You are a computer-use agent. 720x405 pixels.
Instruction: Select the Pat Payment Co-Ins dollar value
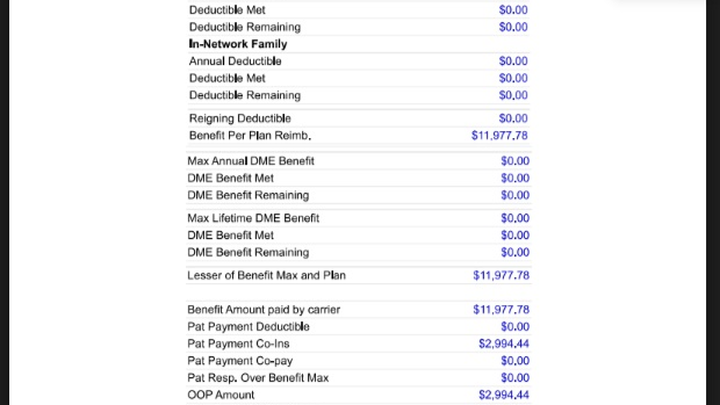click(x=503, y=344)
